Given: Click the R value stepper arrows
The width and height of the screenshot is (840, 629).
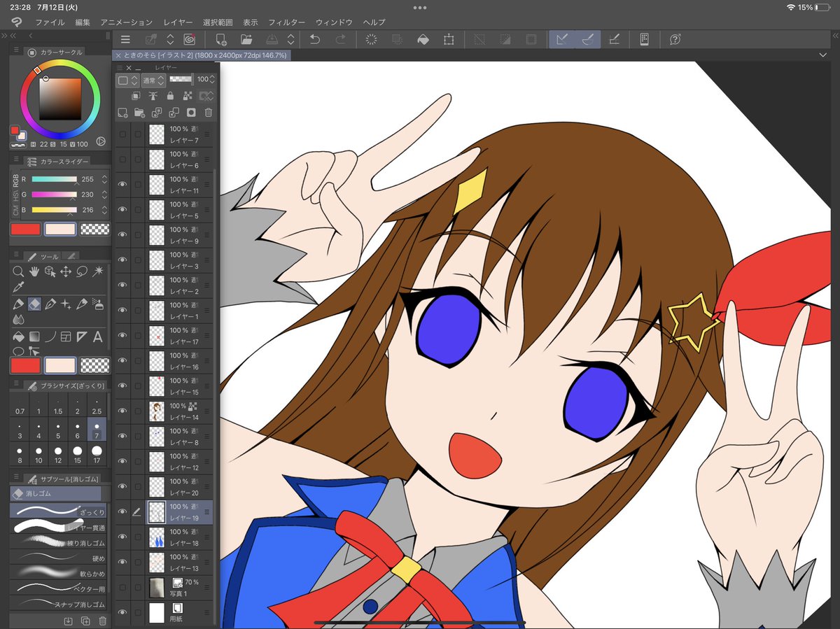Looking at the screenshot, I should click(104, 179).
